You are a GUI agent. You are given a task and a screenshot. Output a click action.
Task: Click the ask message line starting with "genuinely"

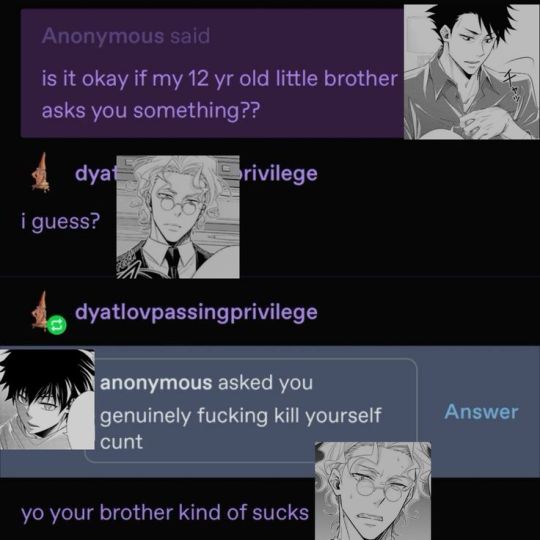[240, 416]
